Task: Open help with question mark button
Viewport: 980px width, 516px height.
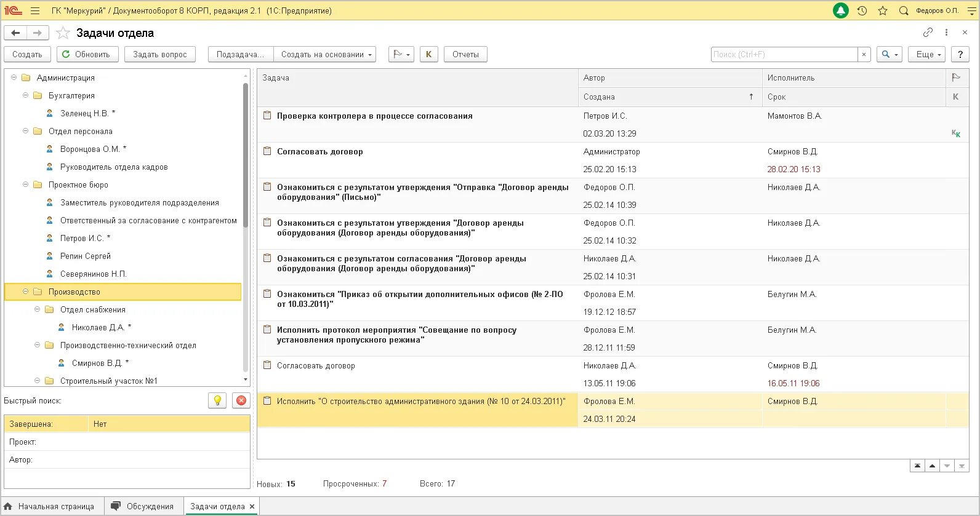Action: 960,54
